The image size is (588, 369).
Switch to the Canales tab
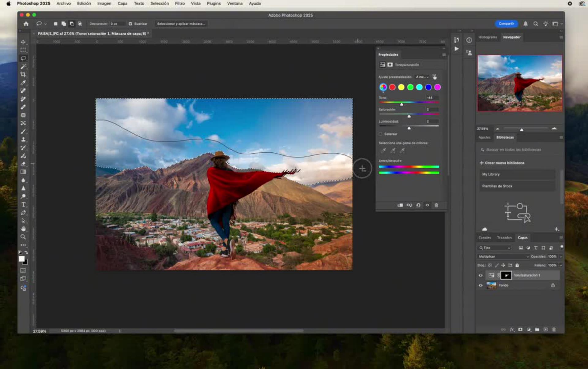[484, 237]
